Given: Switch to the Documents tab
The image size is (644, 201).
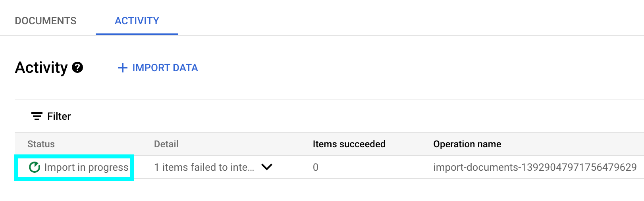Looking at the screenshot, I should click(46, 21).
